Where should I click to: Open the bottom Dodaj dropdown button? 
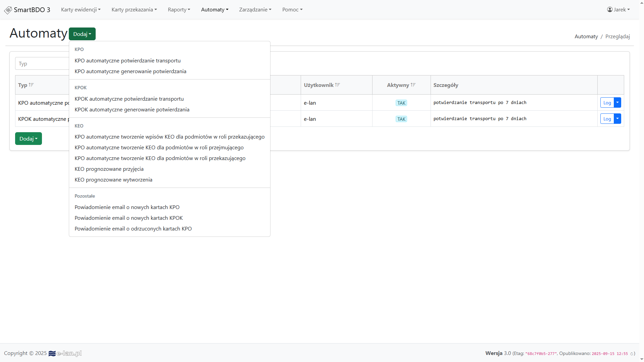tap(29, 139)
